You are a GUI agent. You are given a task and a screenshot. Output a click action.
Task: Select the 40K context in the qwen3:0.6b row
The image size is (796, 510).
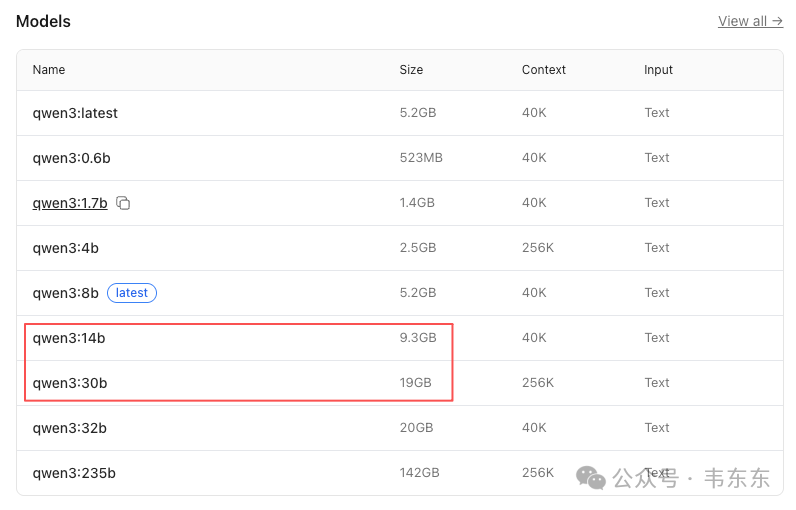click(x=534, y=158)
